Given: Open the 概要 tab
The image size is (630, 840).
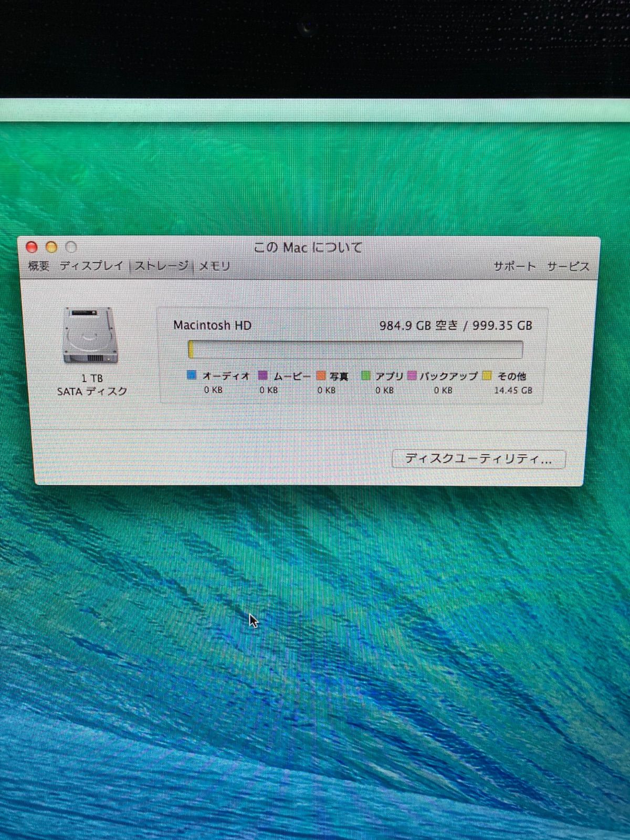Looking at the screenshot, I should pos(38,266).
